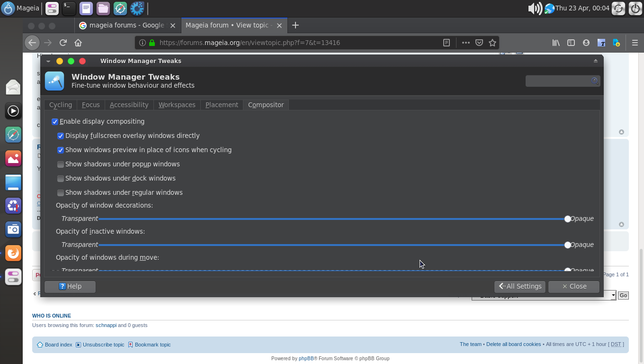Toggle Display fullscreen overlay windows directly

click(x=61, y=136)
